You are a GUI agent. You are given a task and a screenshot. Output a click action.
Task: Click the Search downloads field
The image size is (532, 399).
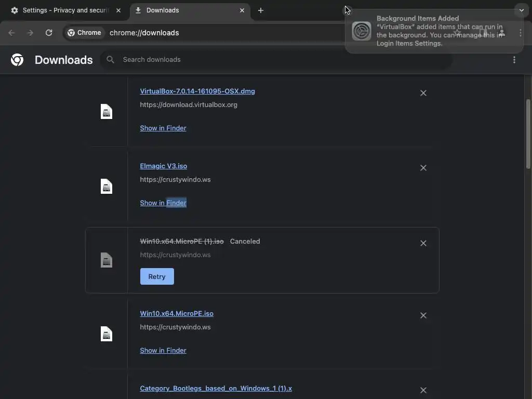[x=276, y=59]
